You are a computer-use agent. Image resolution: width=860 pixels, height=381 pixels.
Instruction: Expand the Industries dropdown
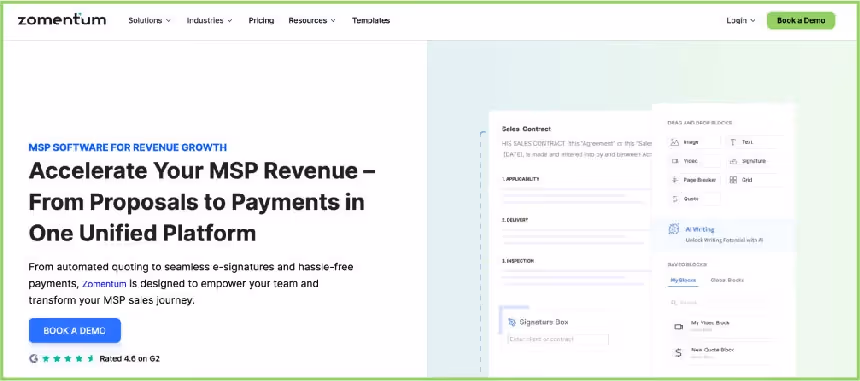point(210,20)
